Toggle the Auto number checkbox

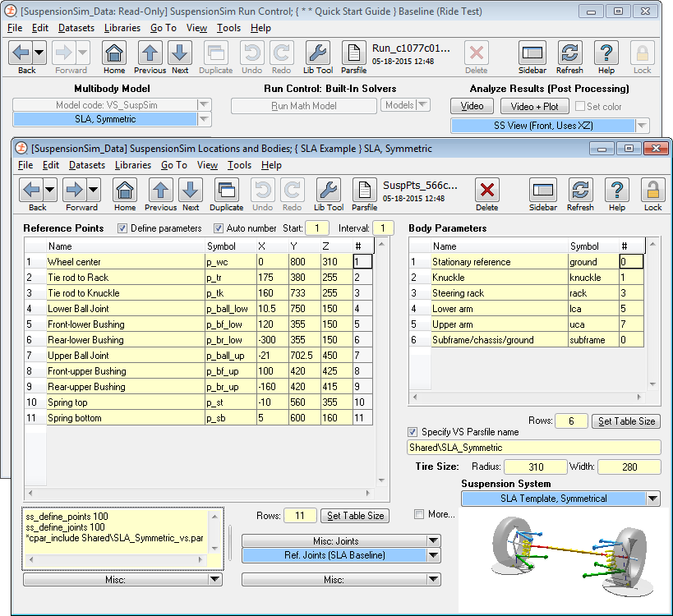coord(219,228)
